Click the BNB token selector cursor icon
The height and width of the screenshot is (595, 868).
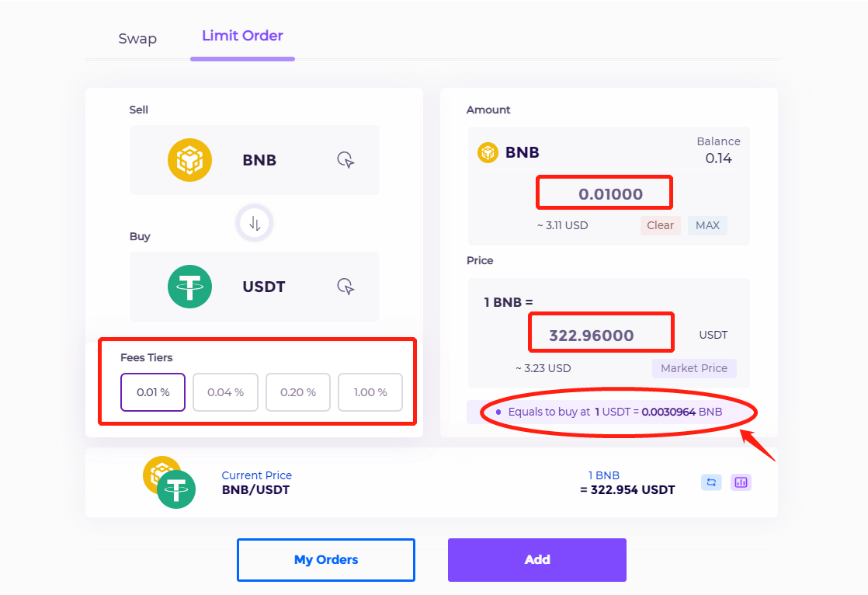pyautogui.click(x=346, y=160)
